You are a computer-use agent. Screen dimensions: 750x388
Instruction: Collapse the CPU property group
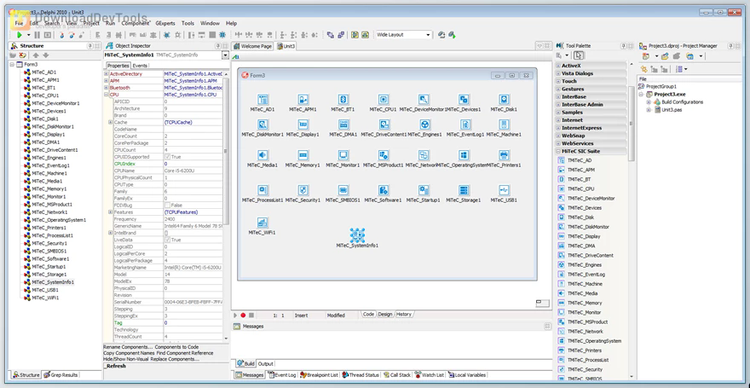tap(106, 95)
